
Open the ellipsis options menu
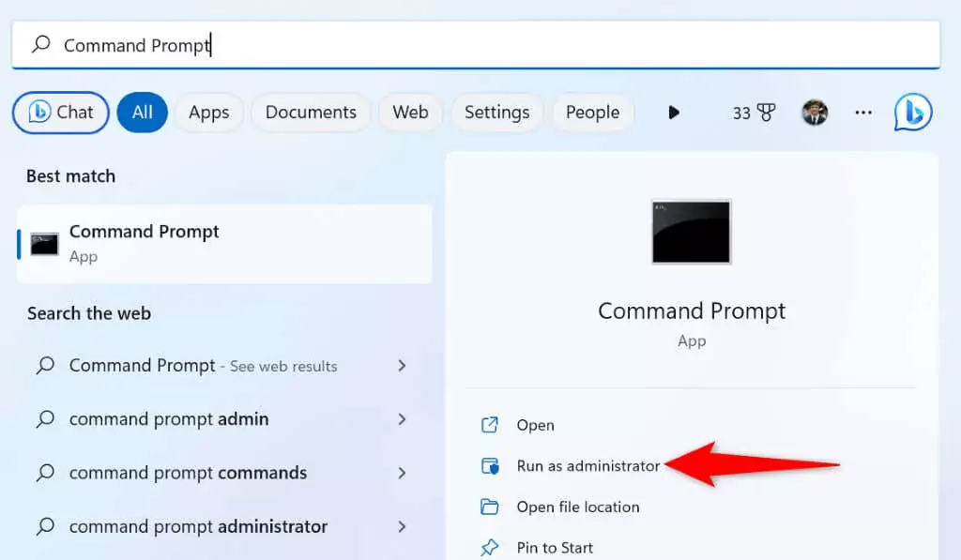862,112
